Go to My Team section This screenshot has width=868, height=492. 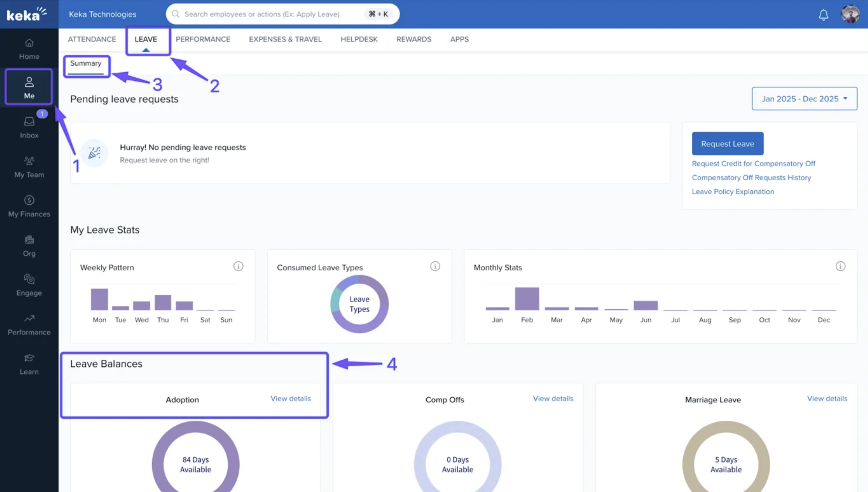click(x=29, y=167)
